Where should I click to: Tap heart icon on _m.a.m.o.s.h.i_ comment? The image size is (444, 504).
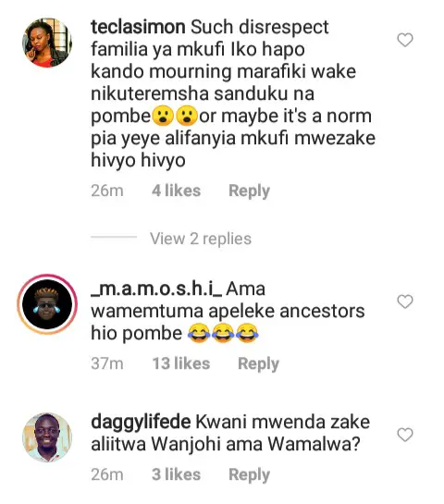[x=405, y=301]
